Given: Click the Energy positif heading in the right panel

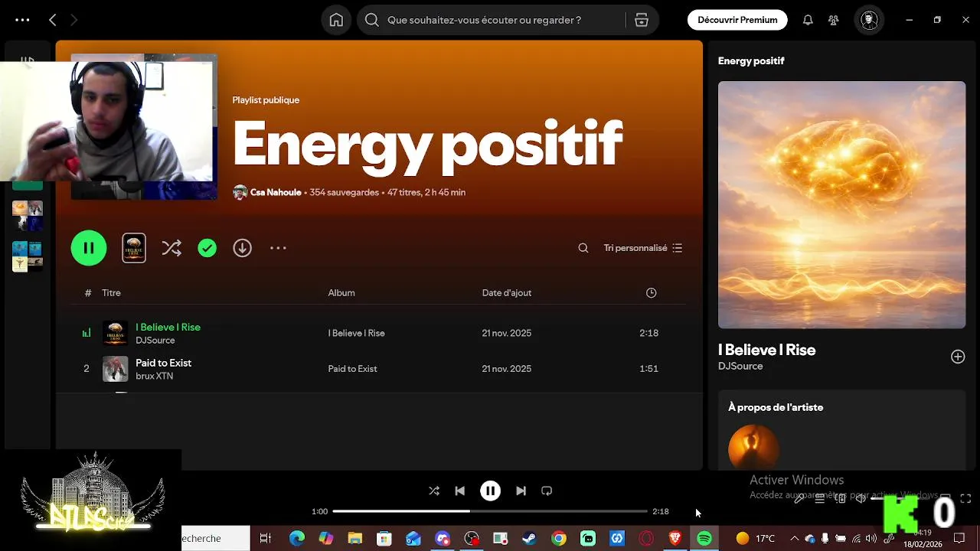Looking at the screenshot, I should coord(751,61).
